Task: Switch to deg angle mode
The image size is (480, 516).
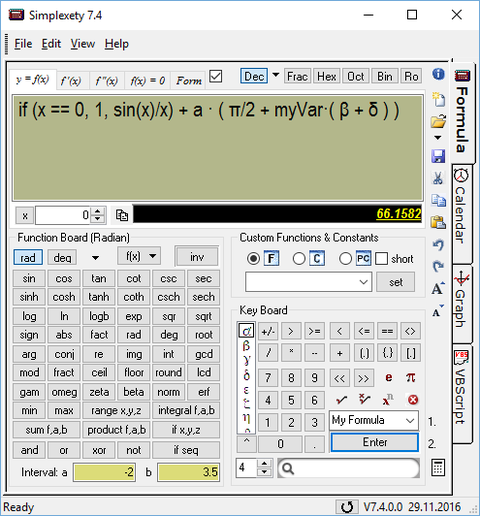Action: 62,258
